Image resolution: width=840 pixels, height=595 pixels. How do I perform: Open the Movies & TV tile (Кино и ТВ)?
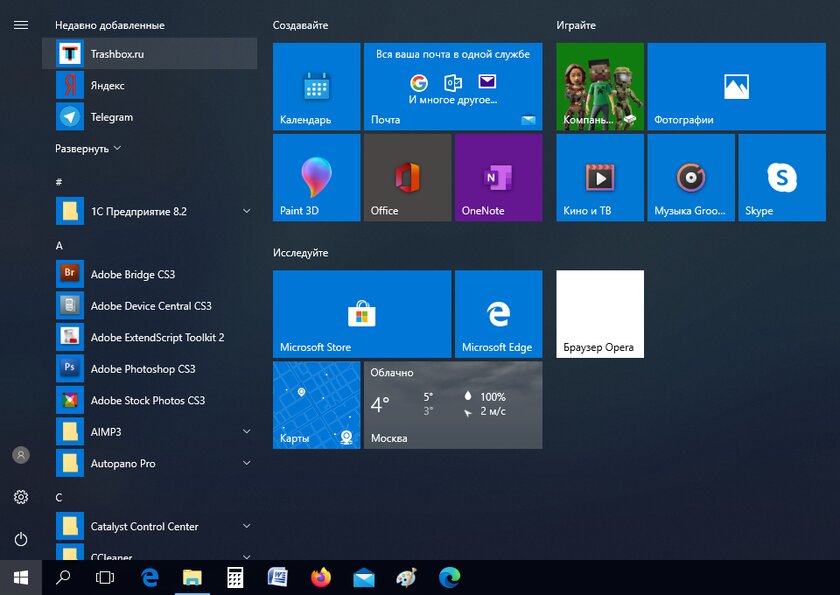[x=600, y=178]
